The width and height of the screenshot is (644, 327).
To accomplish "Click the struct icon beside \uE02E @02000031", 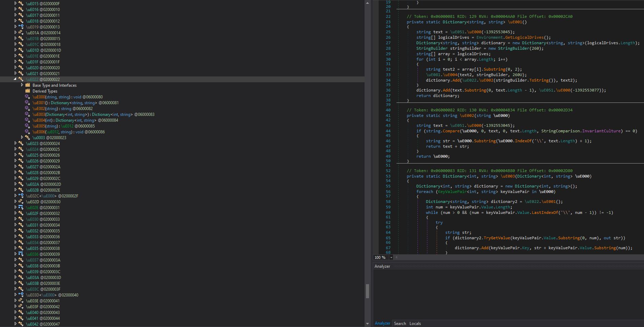I will tap(21, 208).
